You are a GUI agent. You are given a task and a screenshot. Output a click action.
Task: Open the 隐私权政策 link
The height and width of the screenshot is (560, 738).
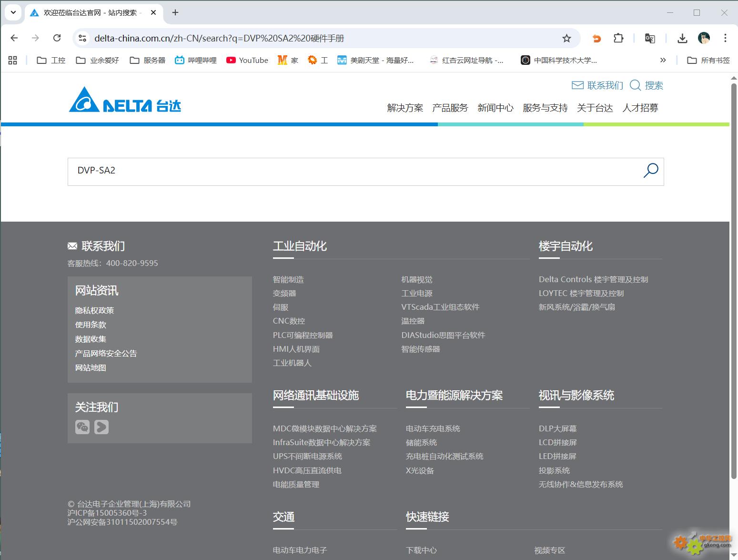(94, 310)
